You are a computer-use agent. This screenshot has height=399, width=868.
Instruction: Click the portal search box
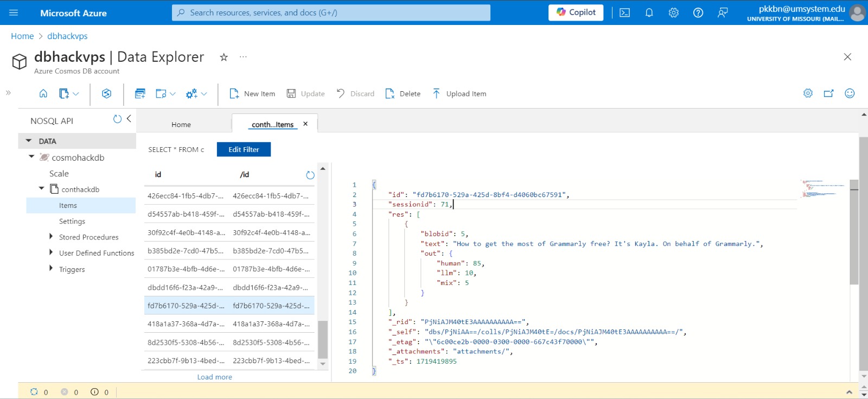click(x=331, y=12)
